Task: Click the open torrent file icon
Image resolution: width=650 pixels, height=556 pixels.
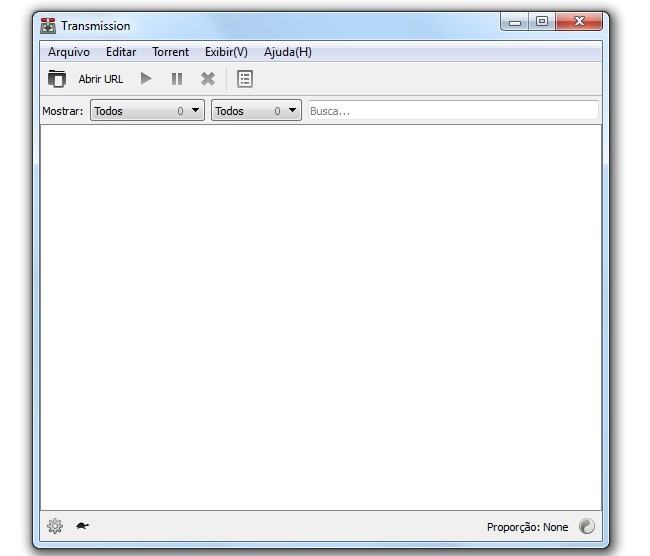Action: click(57, 79)
